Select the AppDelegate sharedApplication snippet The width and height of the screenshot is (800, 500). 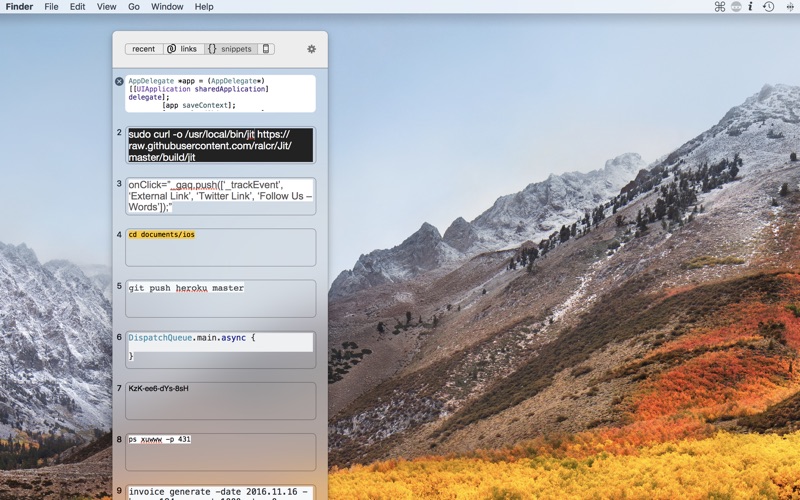pyautogui.click(x=220, y=94)
